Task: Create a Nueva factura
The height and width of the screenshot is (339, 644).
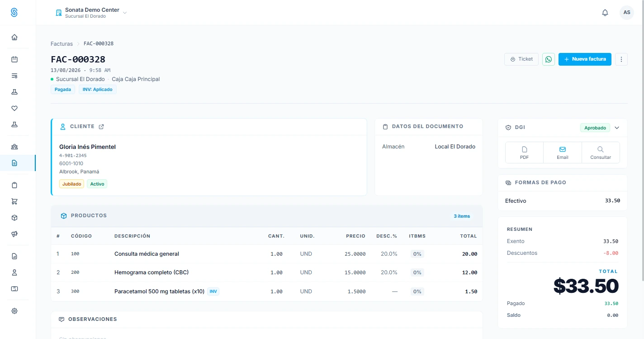Action: click(585, 59)
